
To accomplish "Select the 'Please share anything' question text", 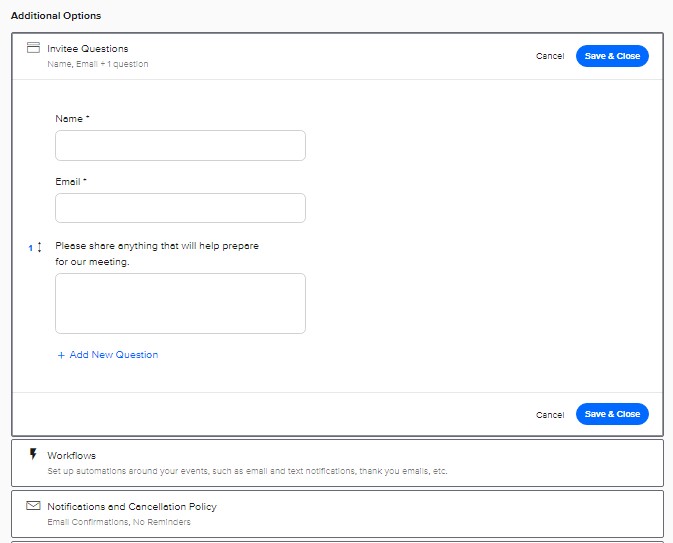I will pos(157,254).
